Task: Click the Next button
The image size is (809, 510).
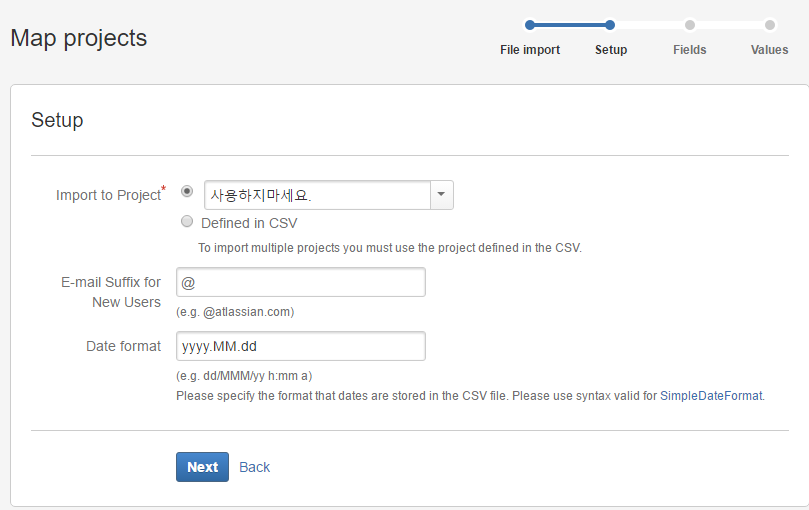Action: coord(202,467)
